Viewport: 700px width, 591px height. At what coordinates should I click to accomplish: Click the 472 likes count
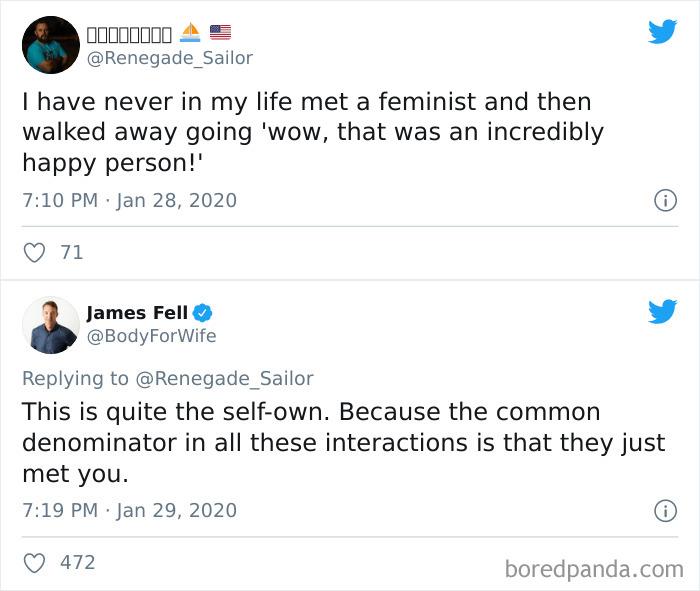(x=77, y=562)
